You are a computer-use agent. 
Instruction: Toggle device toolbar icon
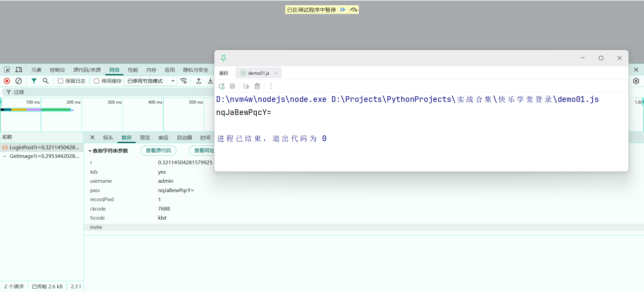(19, 70)
